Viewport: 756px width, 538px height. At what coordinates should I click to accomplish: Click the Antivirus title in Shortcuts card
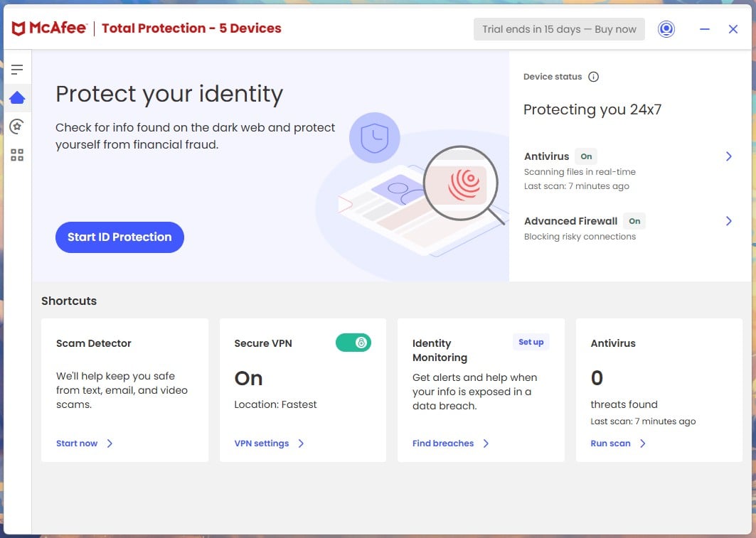[613, 343]
